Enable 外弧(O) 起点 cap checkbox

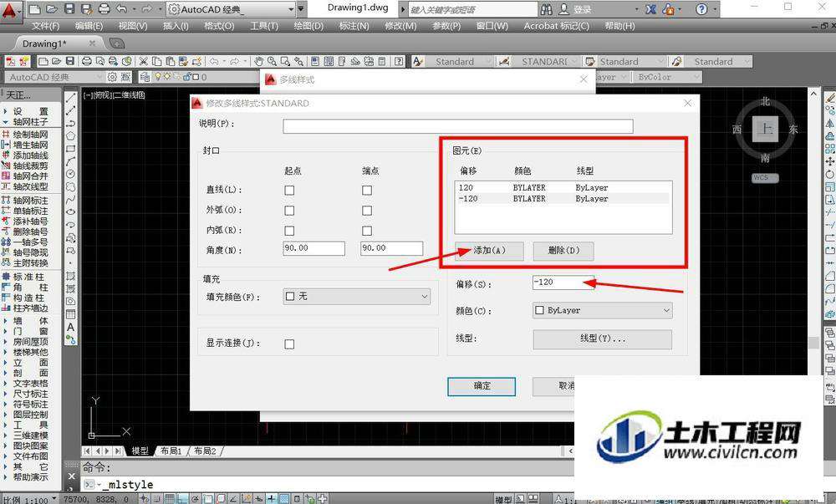[x=289, y=211]
